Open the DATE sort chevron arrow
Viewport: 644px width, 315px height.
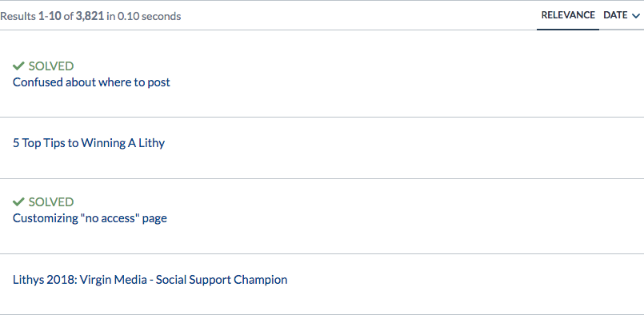(636, 16)
